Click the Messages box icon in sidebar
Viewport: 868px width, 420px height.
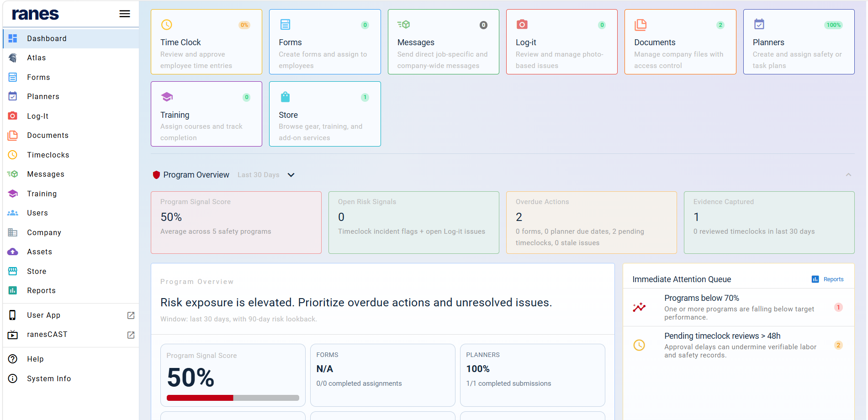(13, 174)
